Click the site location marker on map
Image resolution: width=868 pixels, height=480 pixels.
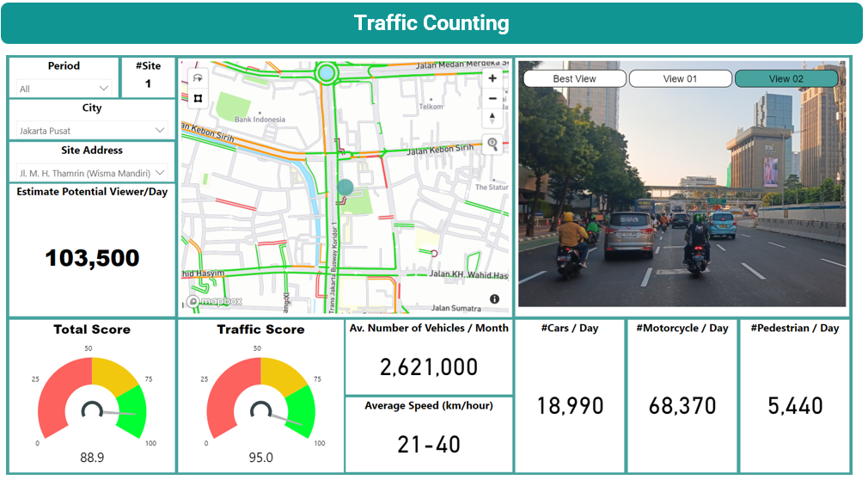click(x=345, y=188)
